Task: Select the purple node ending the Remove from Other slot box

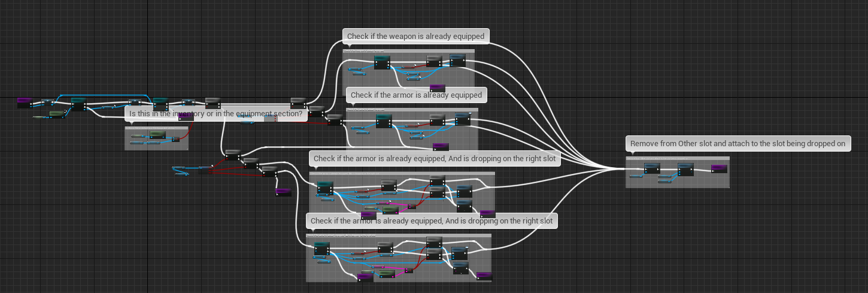Action: pos(719,170)
